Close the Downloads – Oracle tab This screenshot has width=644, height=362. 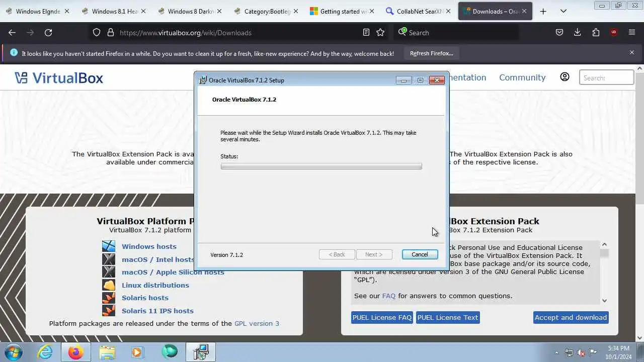pyautogui.click(x=524, y=11)
